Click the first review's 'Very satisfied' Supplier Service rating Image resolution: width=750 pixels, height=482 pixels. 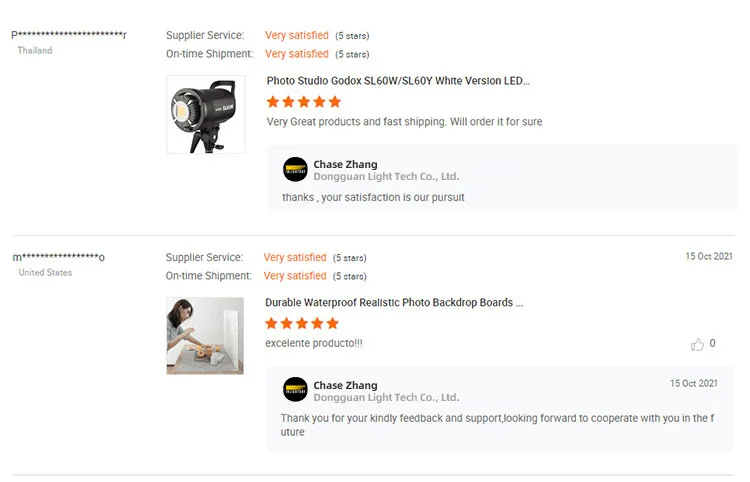(x=297, y=35)
